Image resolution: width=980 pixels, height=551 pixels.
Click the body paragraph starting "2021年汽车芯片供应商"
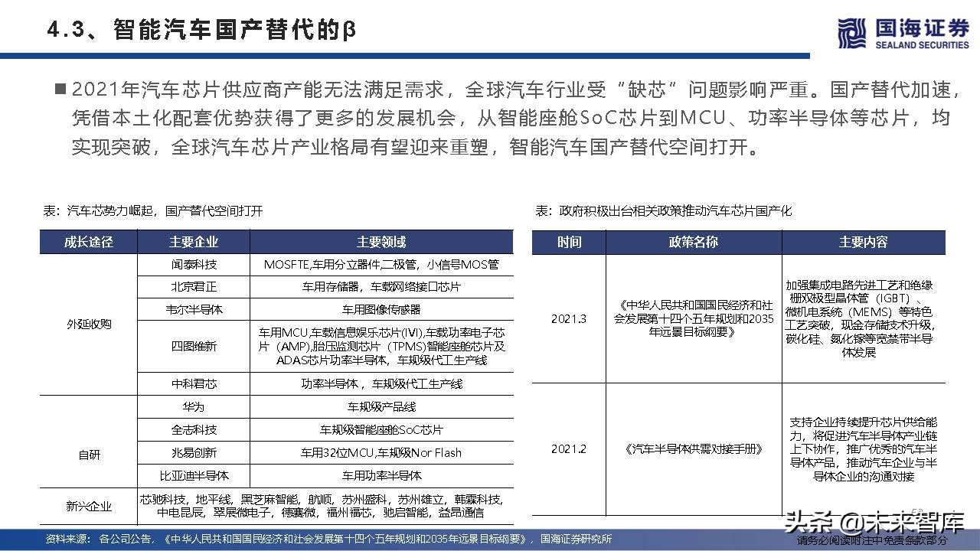tap(507, 117)
